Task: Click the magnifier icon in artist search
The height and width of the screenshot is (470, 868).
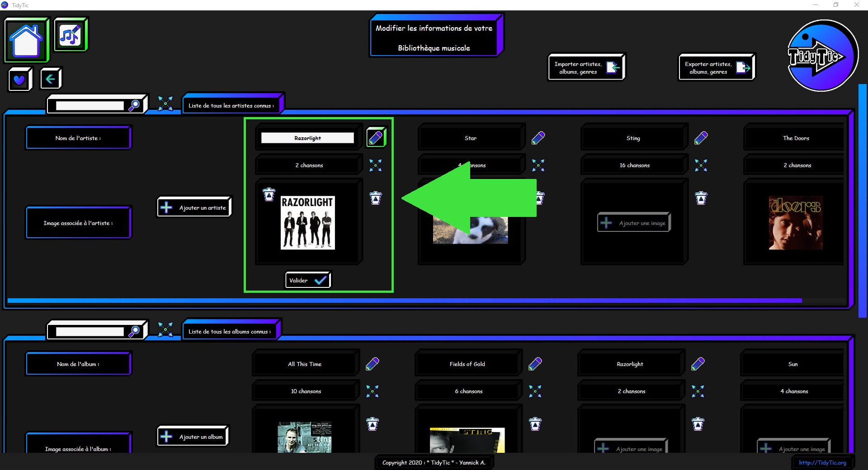Action: [134, 105]
